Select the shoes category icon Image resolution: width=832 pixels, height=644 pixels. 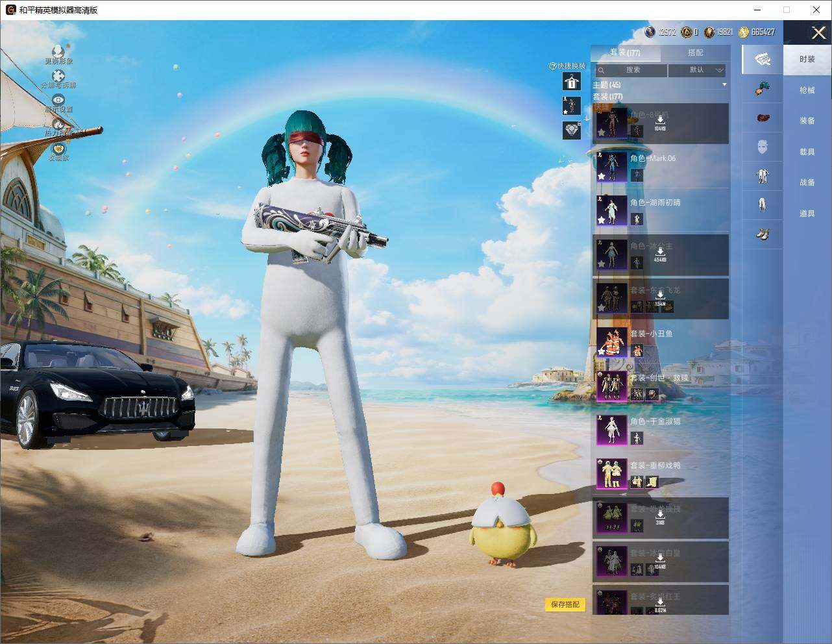point(763,232)
